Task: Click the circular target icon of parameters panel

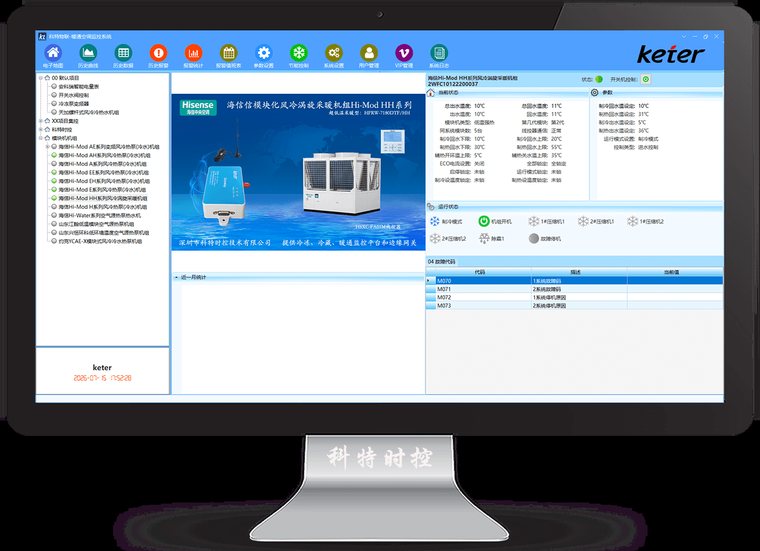Action: [595, 93]
